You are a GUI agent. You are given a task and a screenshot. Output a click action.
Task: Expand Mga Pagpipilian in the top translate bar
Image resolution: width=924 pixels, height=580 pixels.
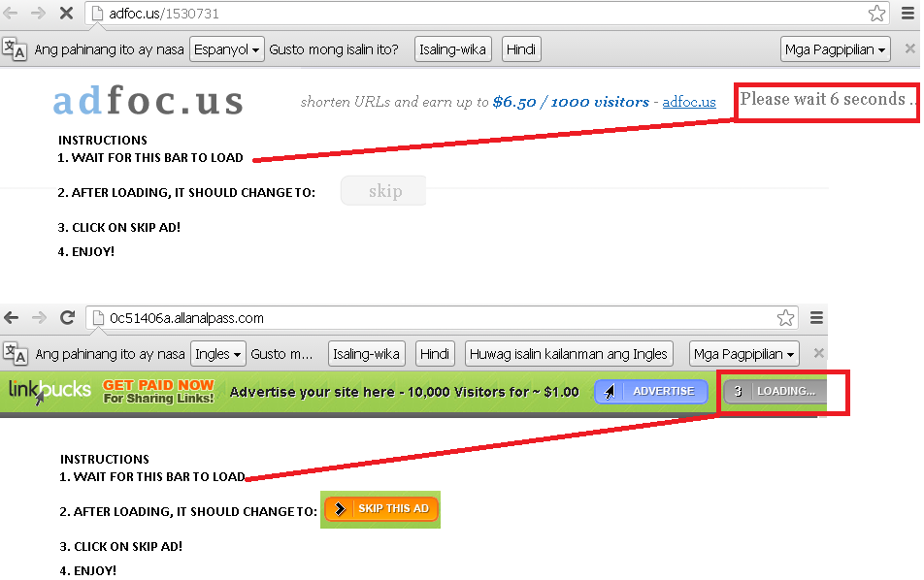tap(835, 49)
